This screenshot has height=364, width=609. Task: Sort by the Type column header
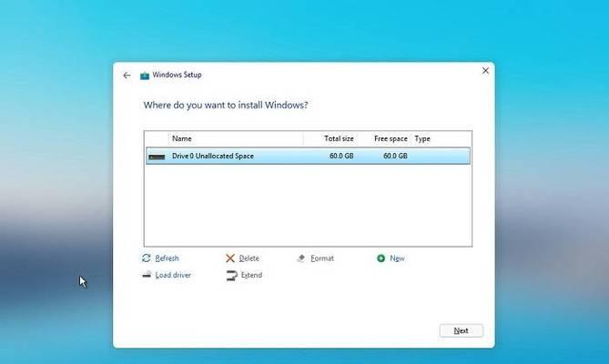[422, 138]
